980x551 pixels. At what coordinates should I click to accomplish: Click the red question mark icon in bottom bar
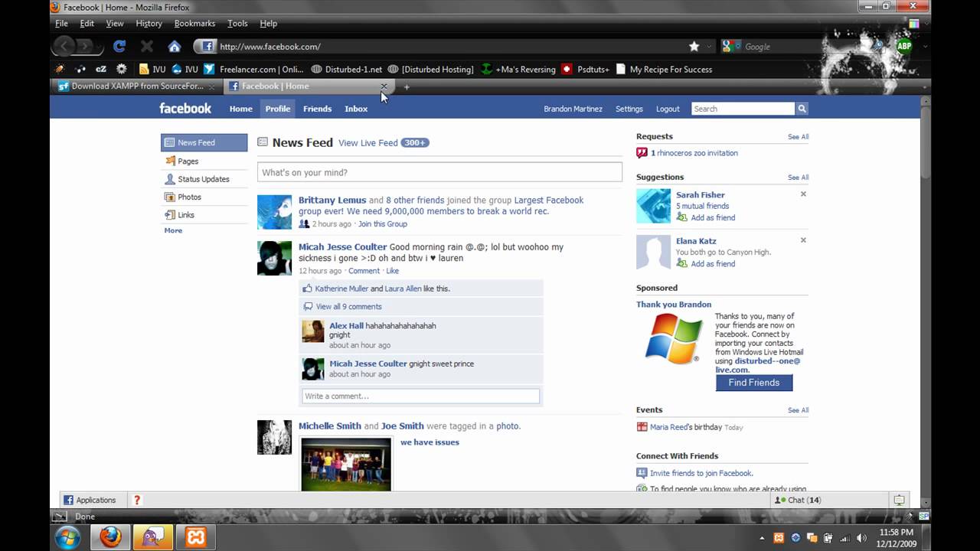(x=137, y=500)
